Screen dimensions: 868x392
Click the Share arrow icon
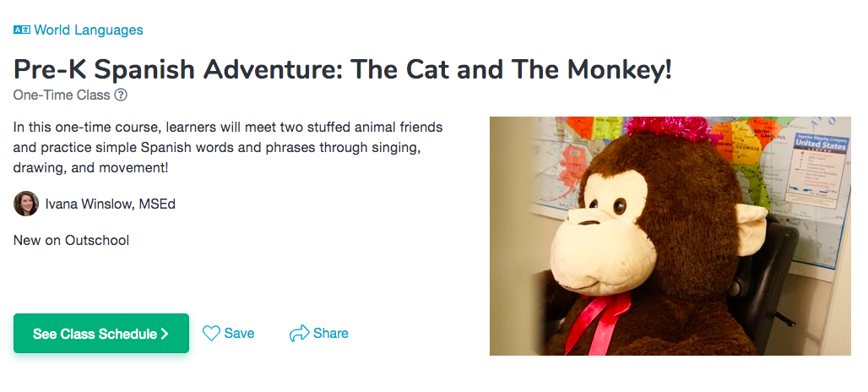(299, 334)
